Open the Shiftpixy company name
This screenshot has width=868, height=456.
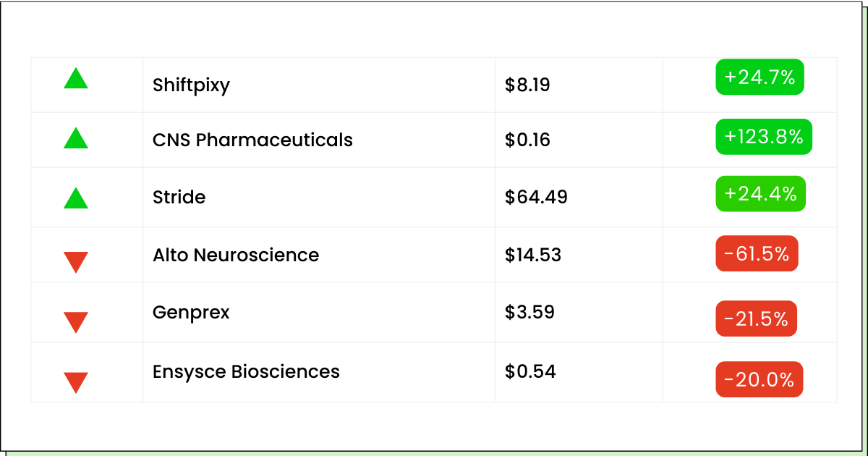pos(191,85)
